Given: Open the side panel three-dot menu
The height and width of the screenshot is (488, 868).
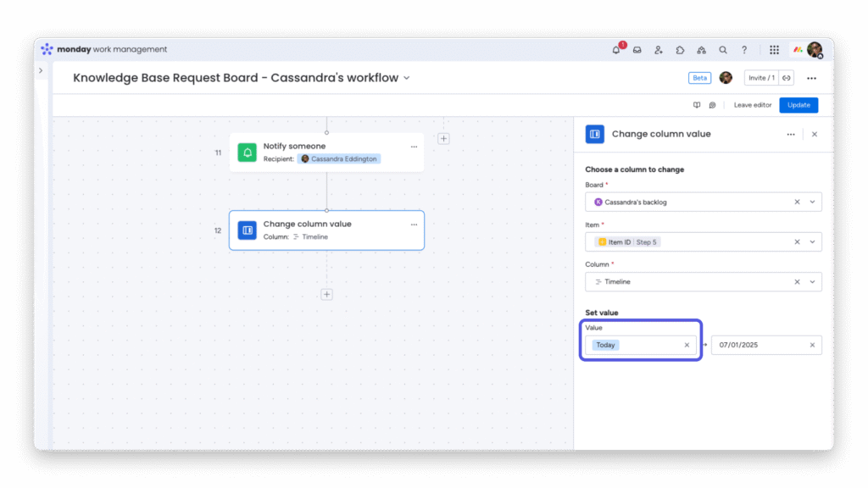Looking at the screenshot, I should [791, 135].
